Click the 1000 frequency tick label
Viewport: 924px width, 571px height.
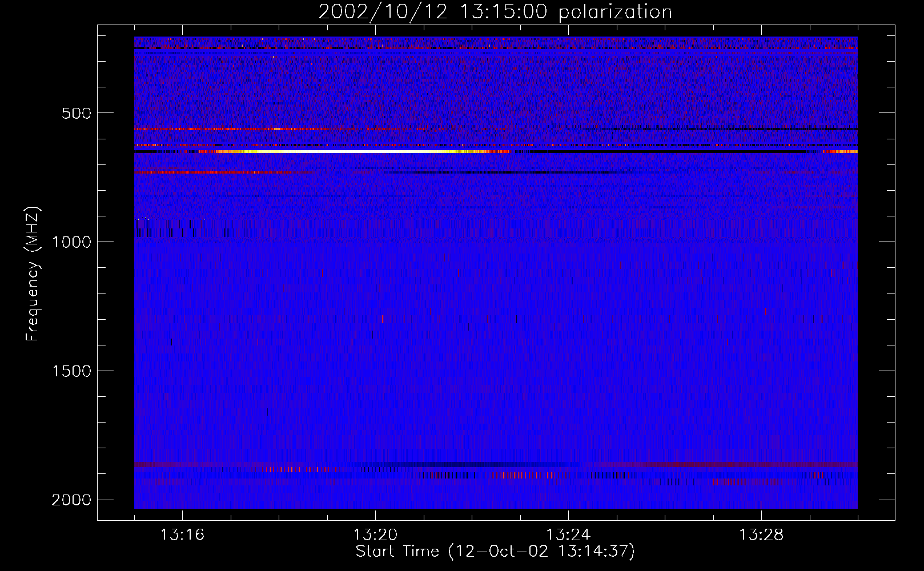pos(71,242)
